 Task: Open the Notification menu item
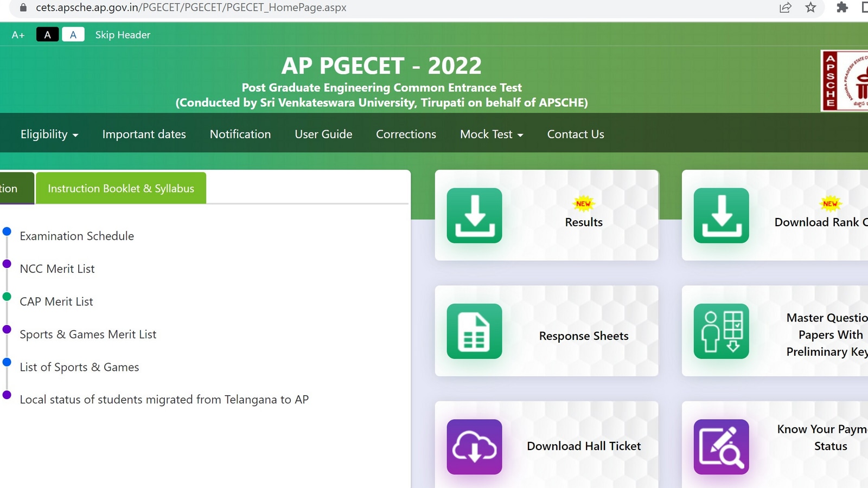tap(240, 134)
